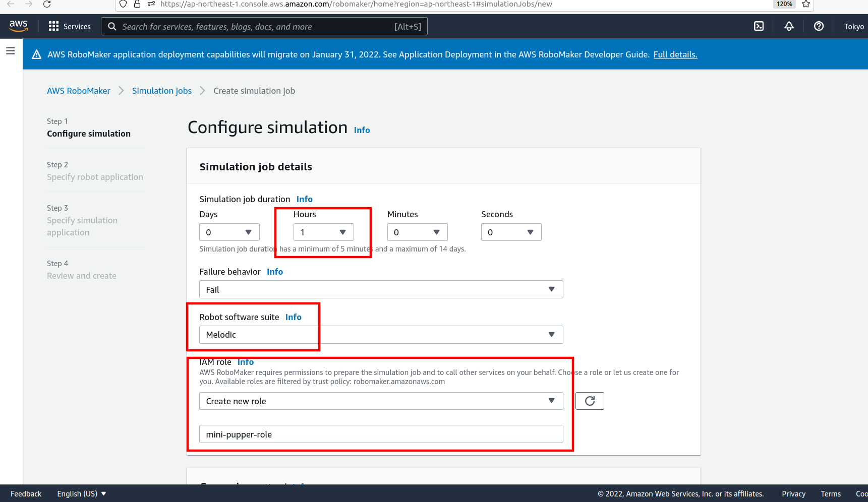Open the Services grid menu
This screenshot has width=868, height=502.
69,26
